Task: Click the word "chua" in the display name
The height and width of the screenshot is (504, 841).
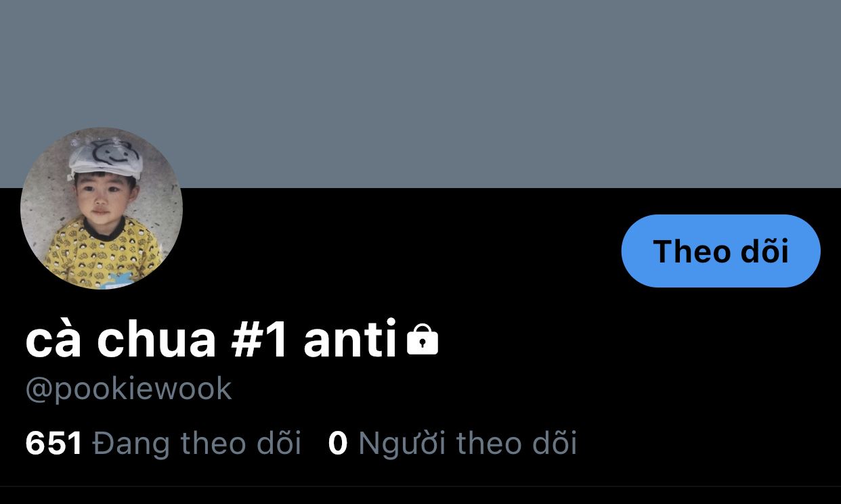Action: click(156, 340)
